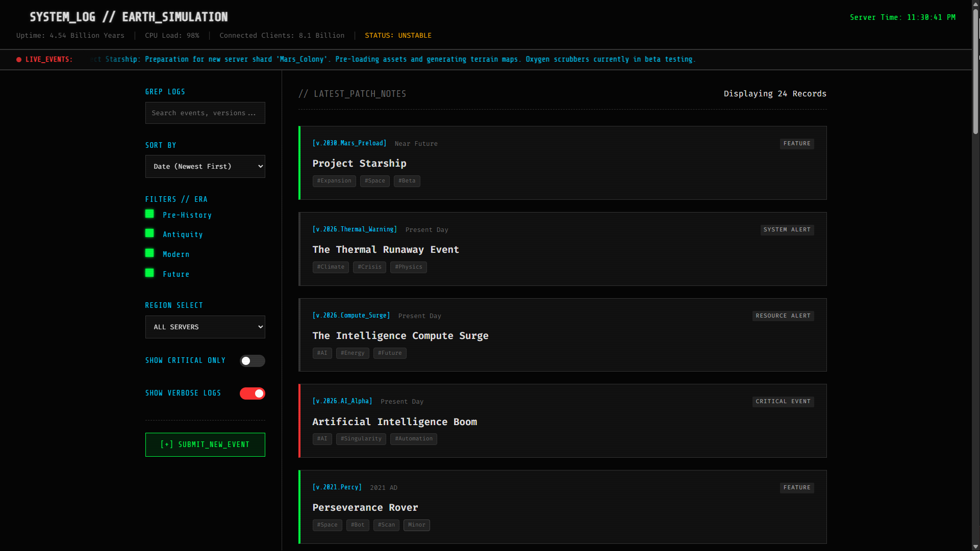
Task: Toggle the Antiquity era checkbox
Action: click(x=149, y=233)
